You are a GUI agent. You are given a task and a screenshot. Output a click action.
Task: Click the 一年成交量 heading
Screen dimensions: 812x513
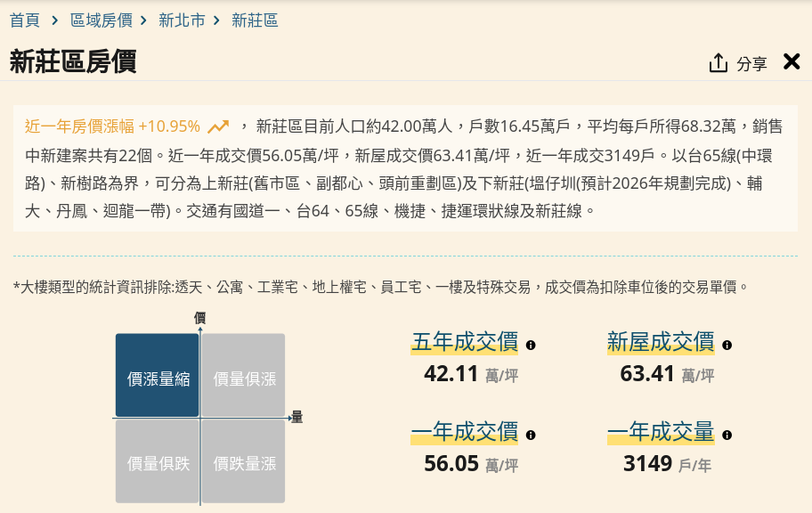coord(660,433)
